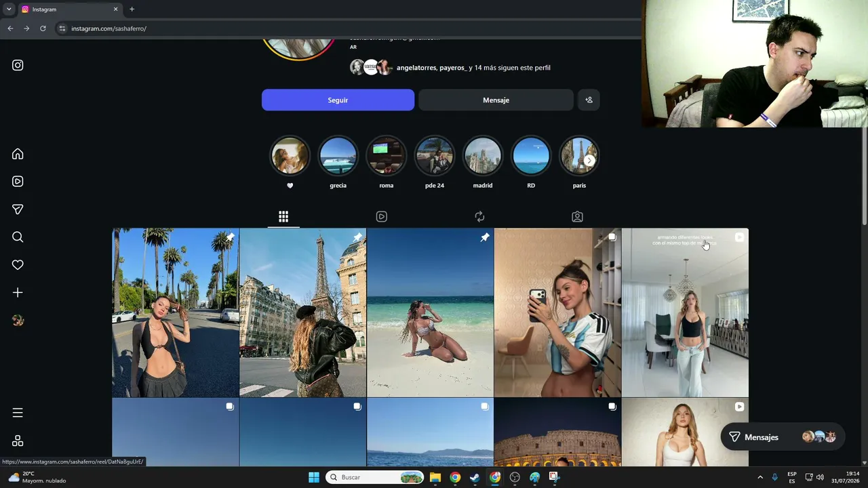868x488 pixels.
Task: Click the add similar accounts person icon
Action: [x=589, y=100]
